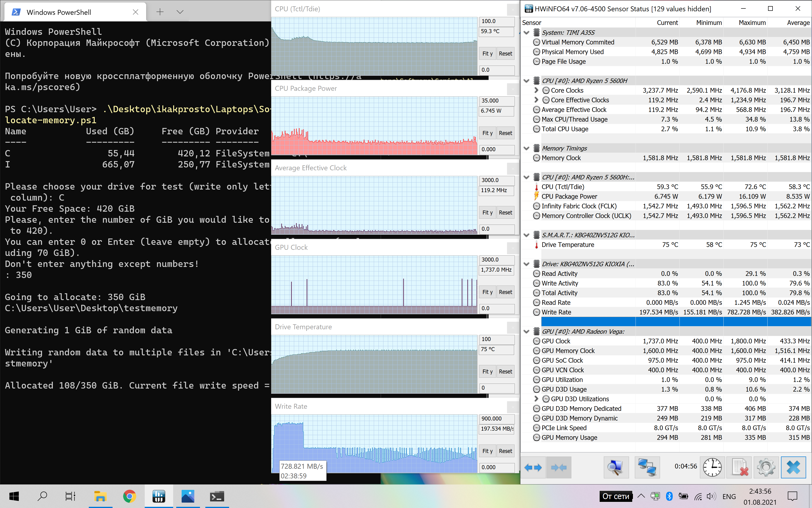Viewport: 812px width, 508px height.
Task: Click the 0.0 min field of GPU Clock graph
Action: [497, 308]
